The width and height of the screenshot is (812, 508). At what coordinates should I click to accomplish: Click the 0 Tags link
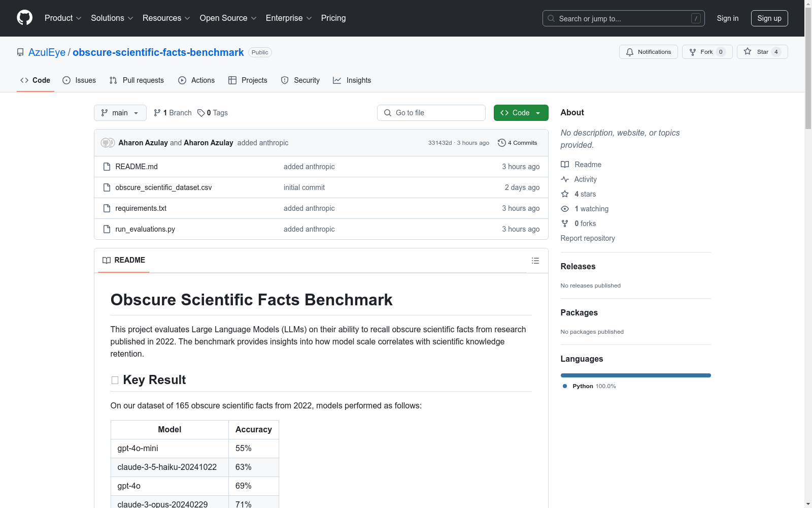point(213,113)
